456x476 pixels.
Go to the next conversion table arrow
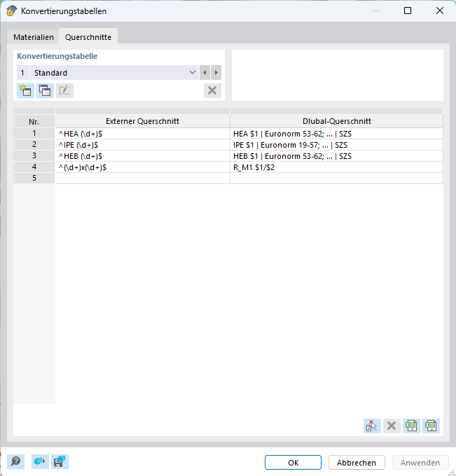[216, 73]
